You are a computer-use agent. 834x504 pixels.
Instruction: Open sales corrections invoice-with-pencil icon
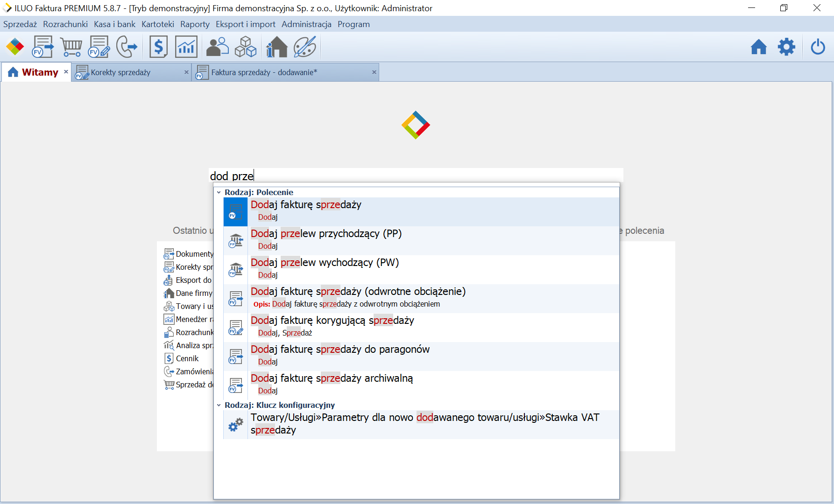99,47
